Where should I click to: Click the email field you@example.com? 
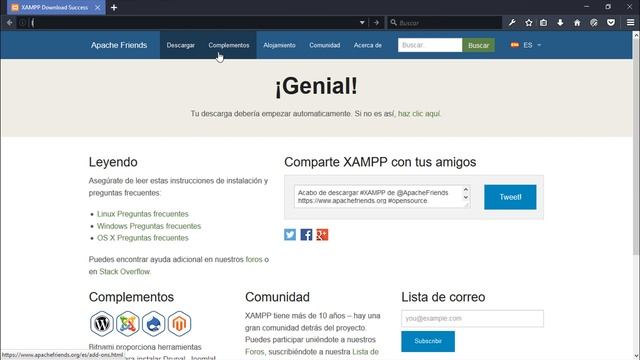(472, 318)
